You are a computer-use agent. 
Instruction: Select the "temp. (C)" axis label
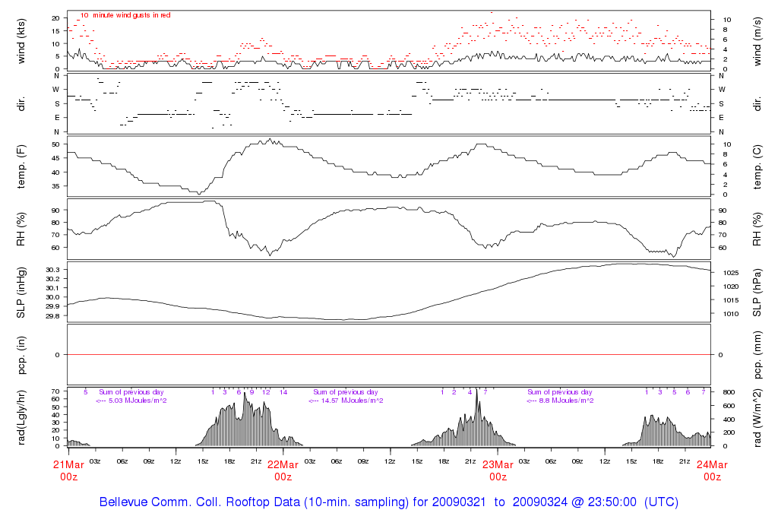(757, 166)
